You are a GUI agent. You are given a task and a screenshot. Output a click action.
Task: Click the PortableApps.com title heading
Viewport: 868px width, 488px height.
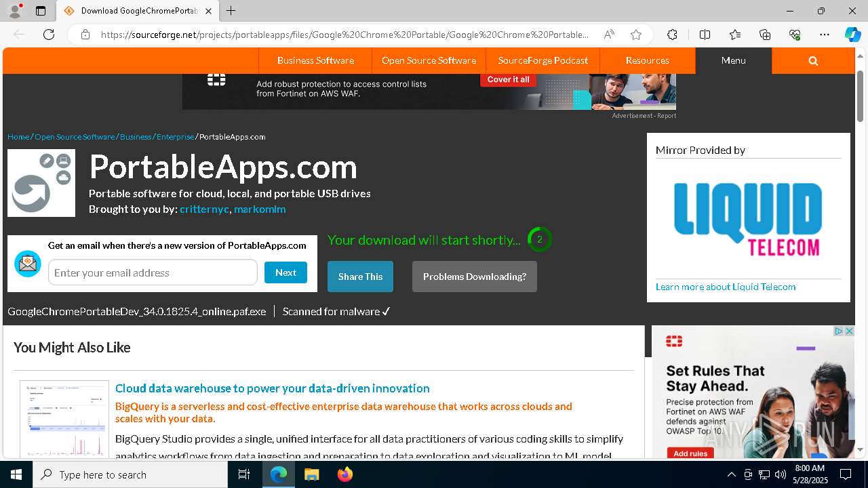[223, 167]
